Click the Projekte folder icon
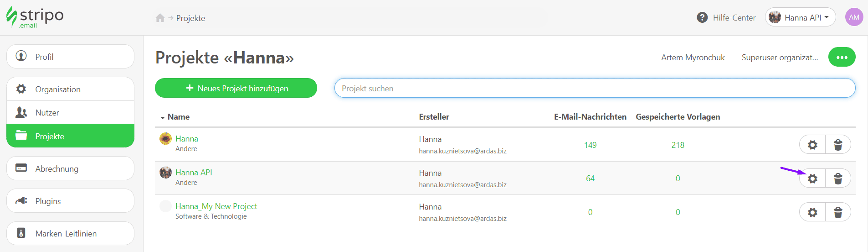Viewport: 868px width, 252px height. 21,135
